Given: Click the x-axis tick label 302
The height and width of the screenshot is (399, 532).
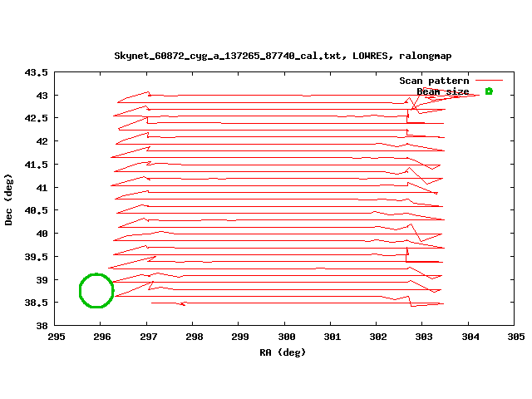Looking at the screenshot, I should pyautogui.click(x=378, y=337).
